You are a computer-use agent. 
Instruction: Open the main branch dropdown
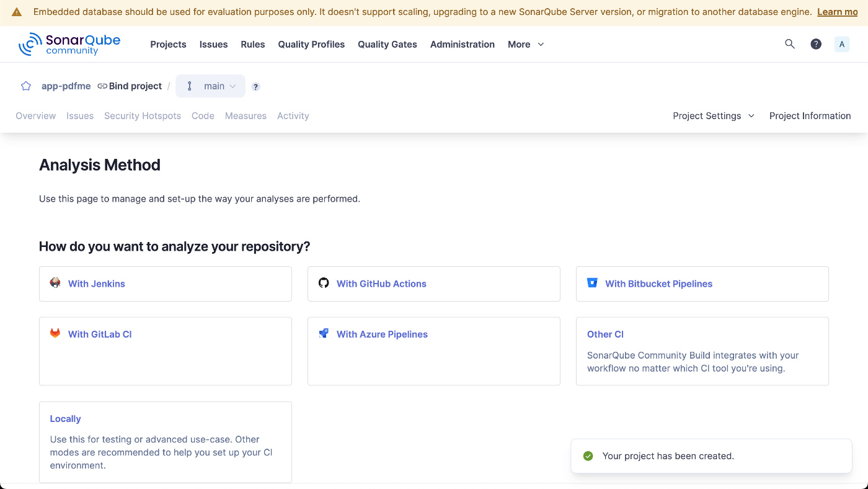(211, 86)
